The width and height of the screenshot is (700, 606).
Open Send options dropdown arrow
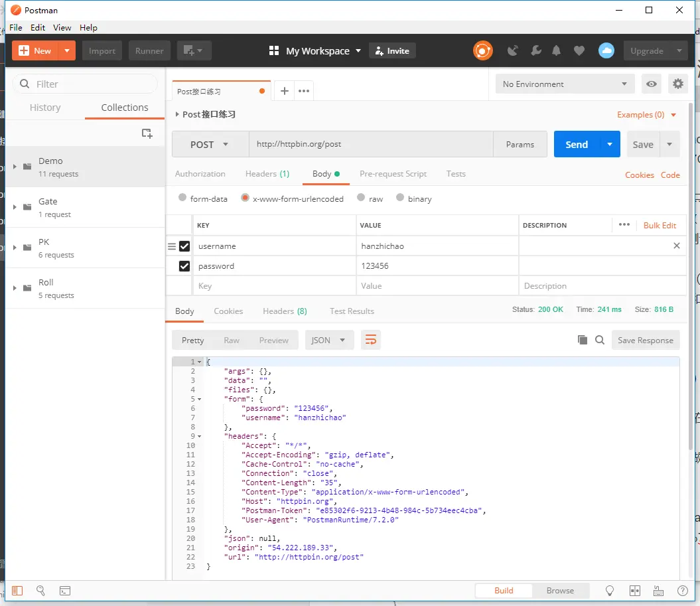click(x=610, y=144)
